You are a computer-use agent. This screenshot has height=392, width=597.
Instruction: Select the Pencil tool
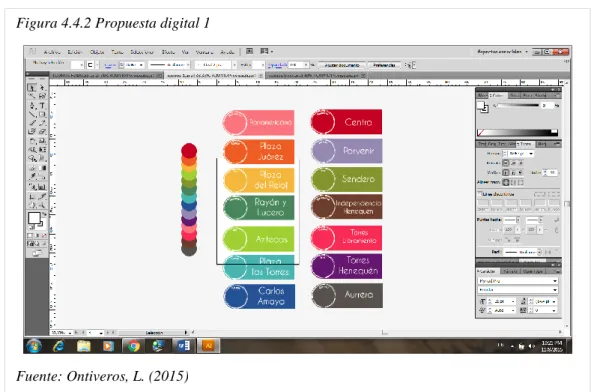tap(42, 123)
